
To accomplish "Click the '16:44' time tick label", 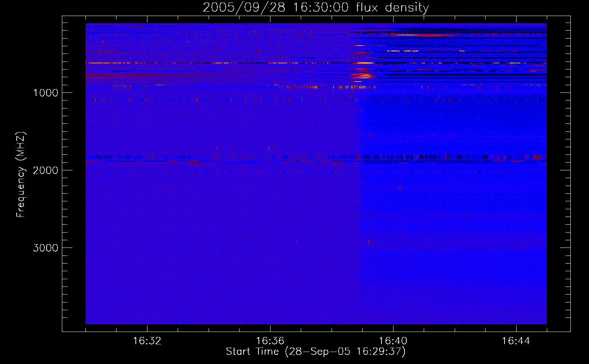I will (516, 341).
